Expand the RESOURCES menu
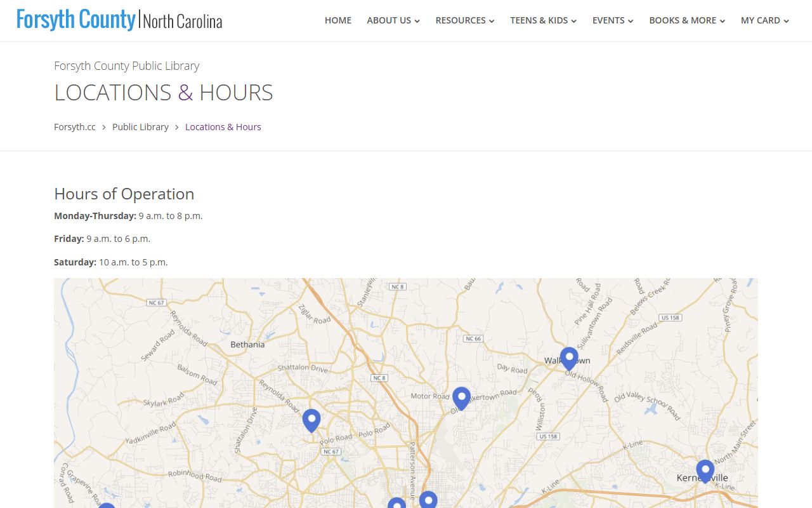This screenshot has height=508, width=812. click(x=465, y=20)
